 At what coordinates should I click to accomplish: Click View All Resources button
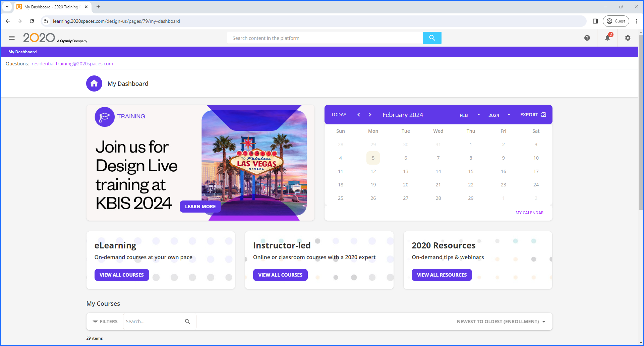(x=442, y=275)
